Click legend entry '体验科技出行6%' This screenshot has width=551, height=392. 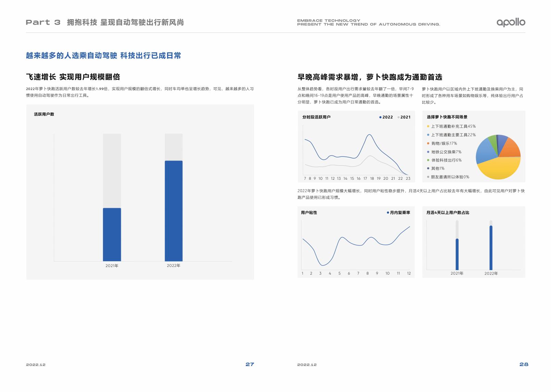(x=444, y=160)
